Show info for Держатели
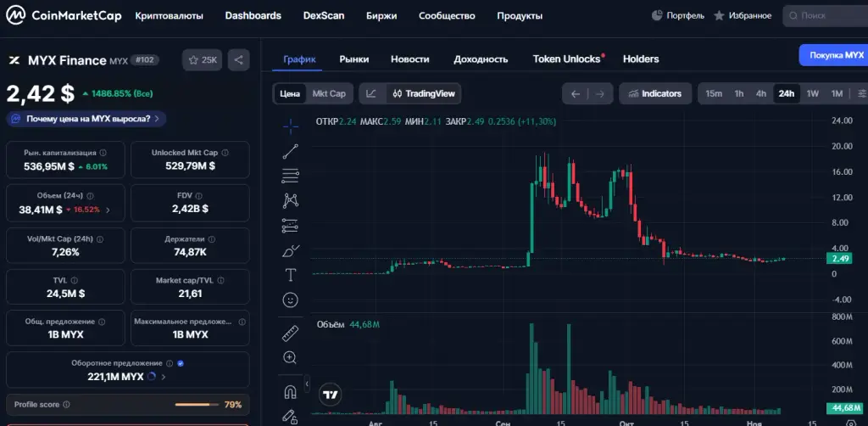 pyautogui.click(x=212, y=238)
